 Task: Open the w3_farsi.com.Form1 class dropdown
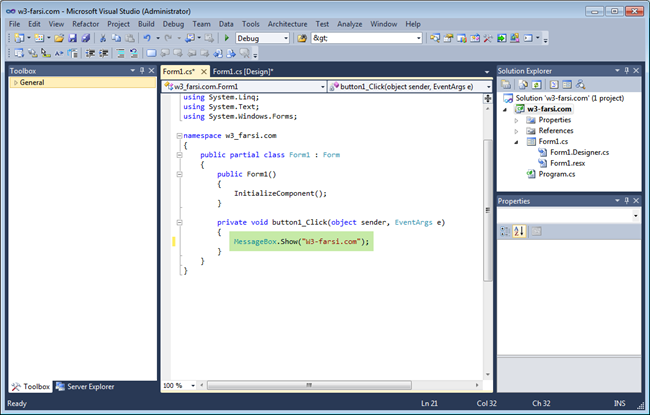click(x=323, y=86)
